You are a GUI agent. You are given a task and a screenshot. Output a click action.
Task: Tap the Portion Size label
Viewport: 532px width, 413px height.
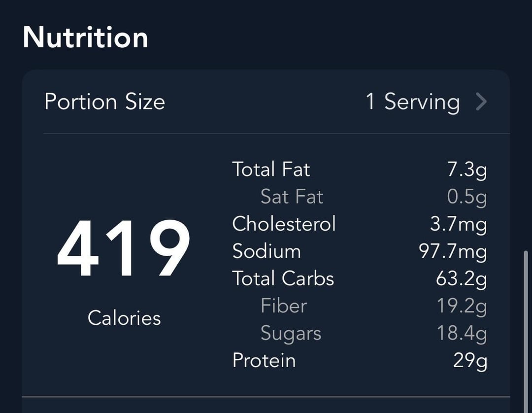[104, 102]
